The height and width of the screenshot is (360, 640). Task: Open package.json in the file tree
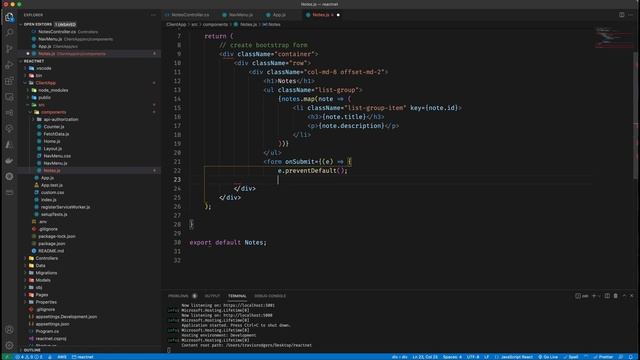point(51,244)
